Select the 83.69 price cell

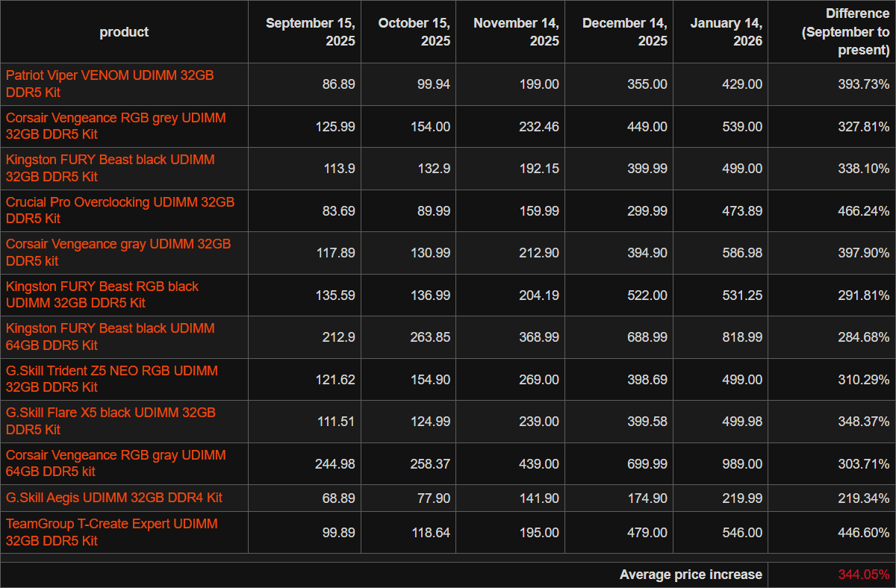click(x=305, y=210)
